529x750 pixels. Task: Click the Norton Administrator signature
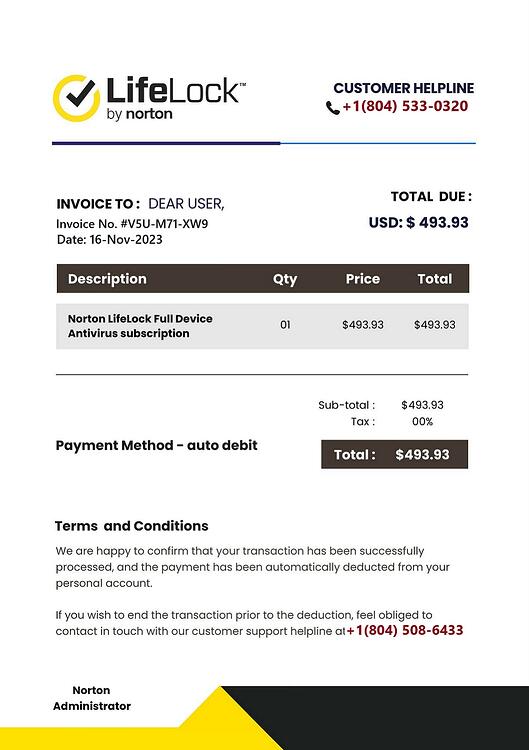coord(92,698)
